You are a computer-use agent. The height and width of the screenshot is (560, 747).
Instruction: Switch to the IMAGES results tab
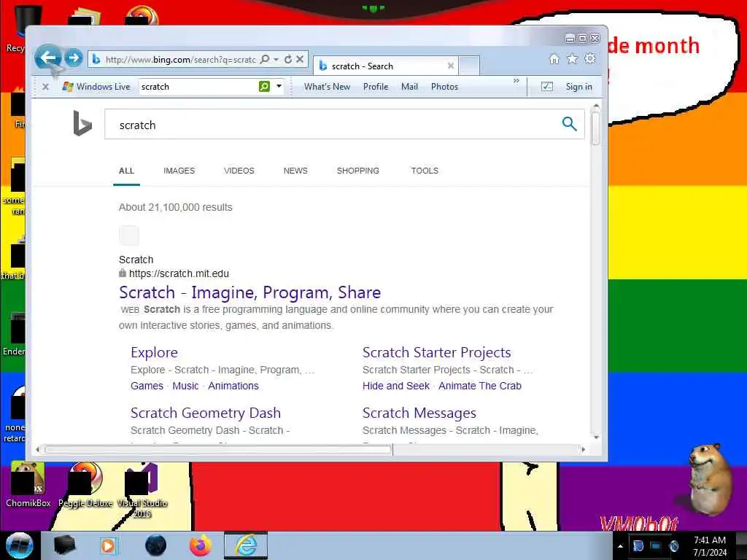pos(179,171)
